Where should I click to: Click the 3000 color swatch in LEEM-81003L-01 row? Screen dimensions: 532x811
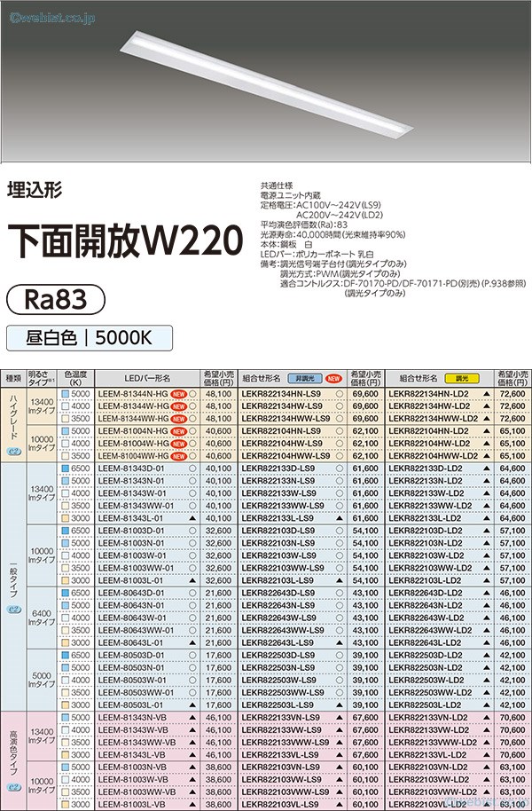point(65,580)
